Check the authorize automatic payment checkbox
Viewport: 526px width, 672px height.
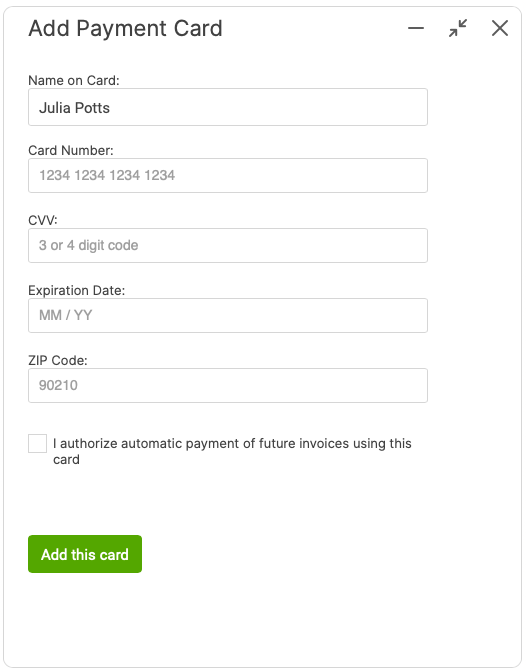tap(37, 443)
